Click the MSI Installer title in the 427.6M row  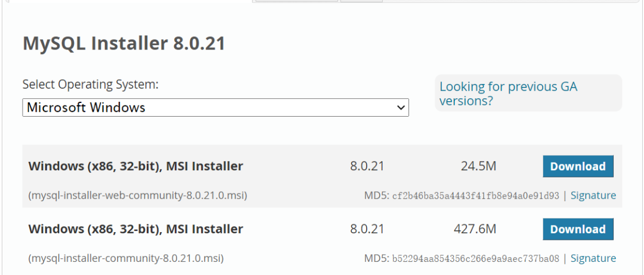(x=136, y=229)
